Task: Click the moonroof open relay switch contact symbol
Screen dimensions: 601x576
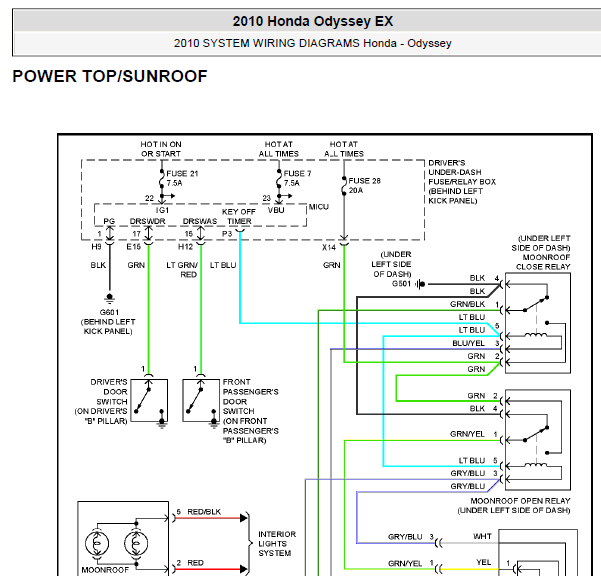Action: click(x=536, y=434)
